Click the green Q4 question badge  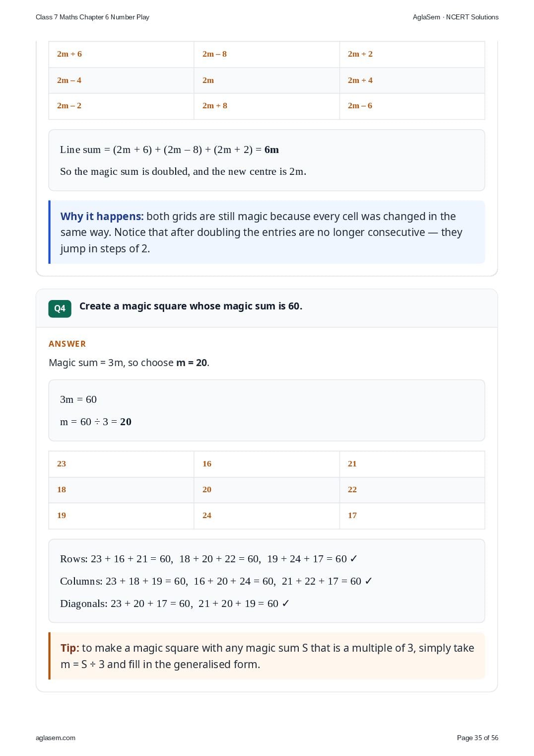pos(60,308)
